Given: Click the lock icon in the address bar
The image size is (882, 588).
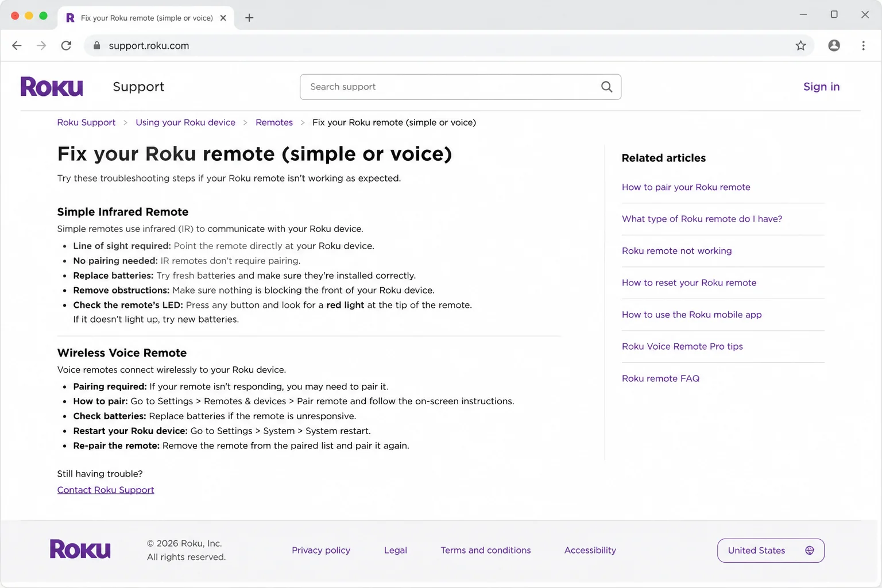Looking at the screenshot, I should coord(97,45).
